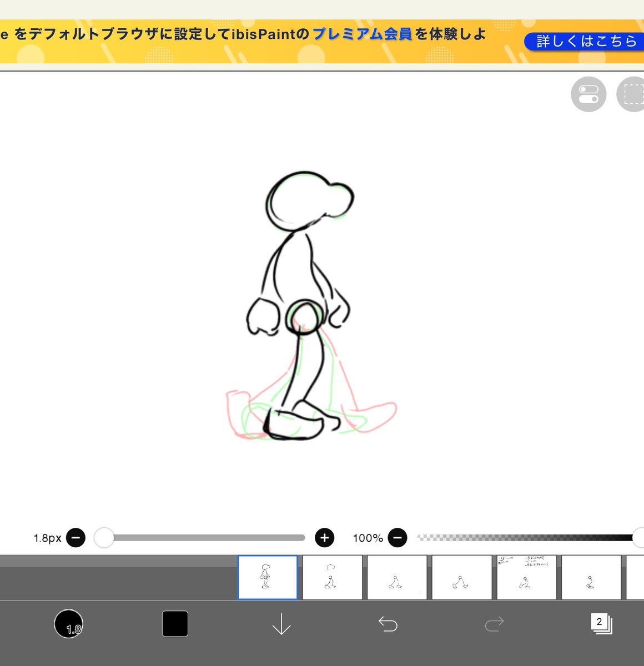644x666 pixels.
Task: Toggle the view switch icon at top right
Action: click(x=588, y=94)
